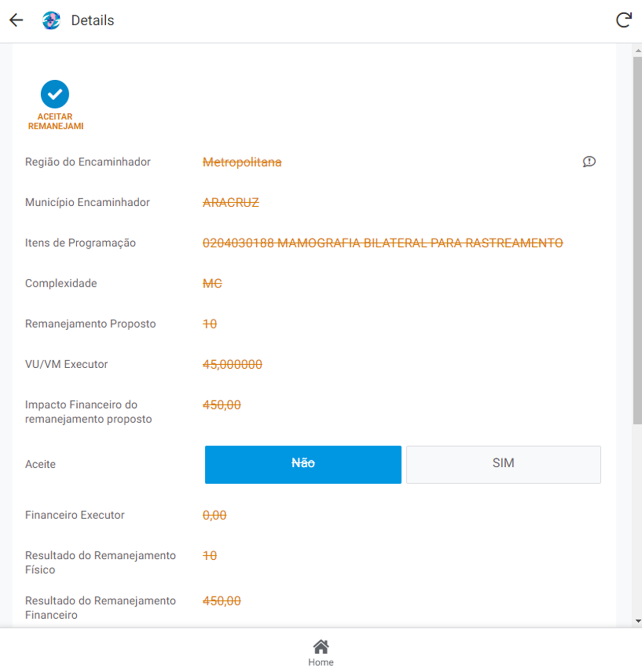The image size is (642, 672).
Task: Click the refresh icon
Action: (624, 20)
